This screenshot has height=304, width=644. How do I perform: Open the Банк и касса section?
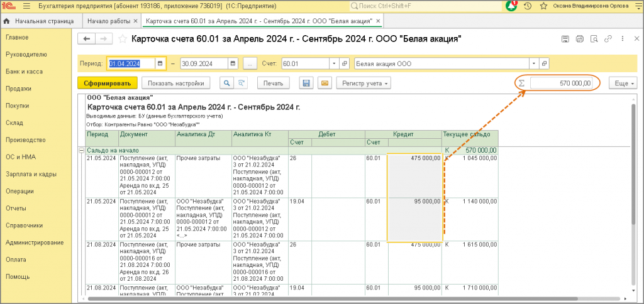point(25,72)
